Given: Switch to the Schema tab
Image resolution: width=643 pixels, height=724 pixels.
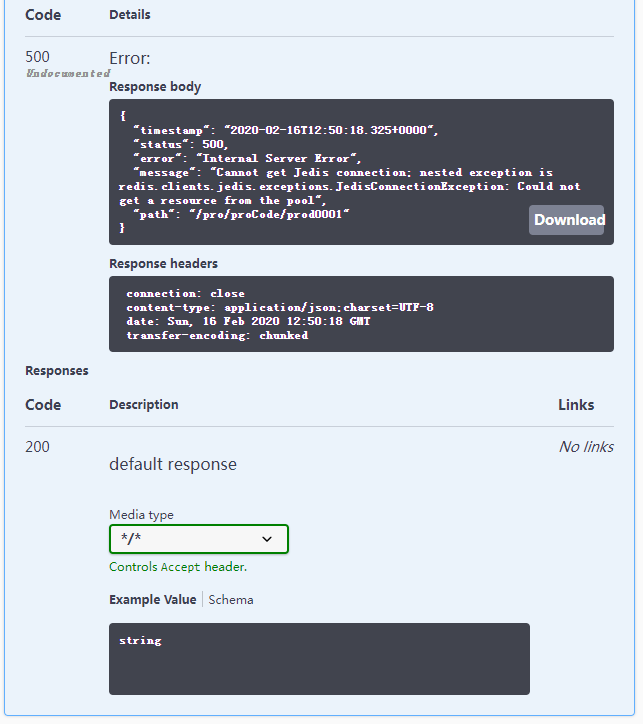Looking at the screenshot, I should (x=231, y=600).
